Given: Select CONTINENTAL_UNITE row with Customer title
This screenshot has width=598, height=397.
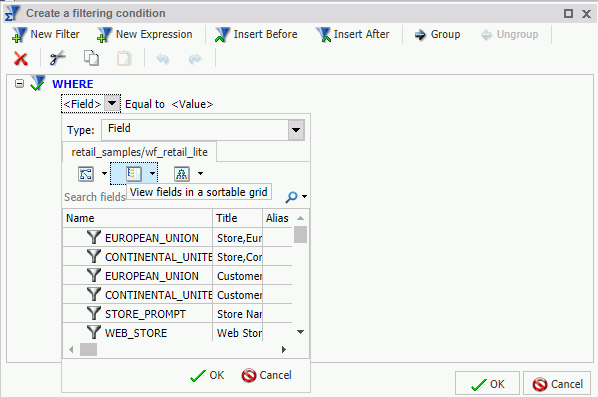Looking at the screenshot, I should [x=177, y=295].
